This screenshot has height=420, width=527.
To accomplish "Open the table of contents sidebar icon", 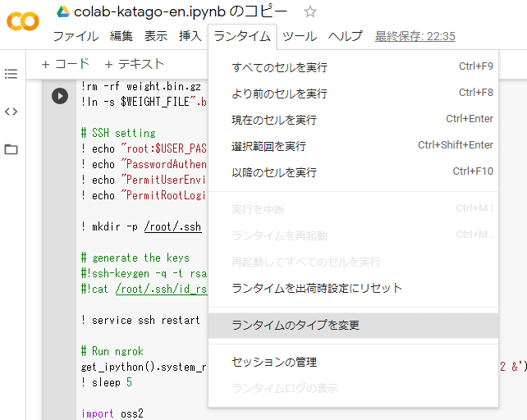I will click(x=11, y=74).
